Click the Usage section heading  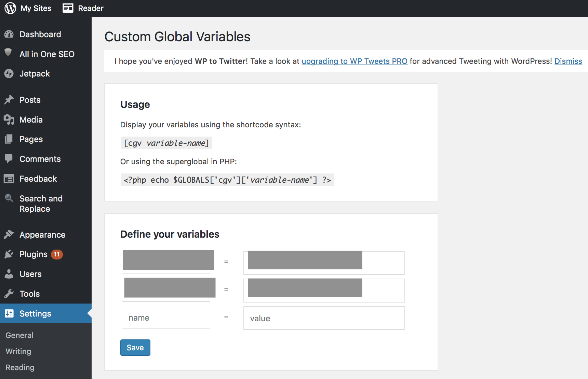coord(135,104)
